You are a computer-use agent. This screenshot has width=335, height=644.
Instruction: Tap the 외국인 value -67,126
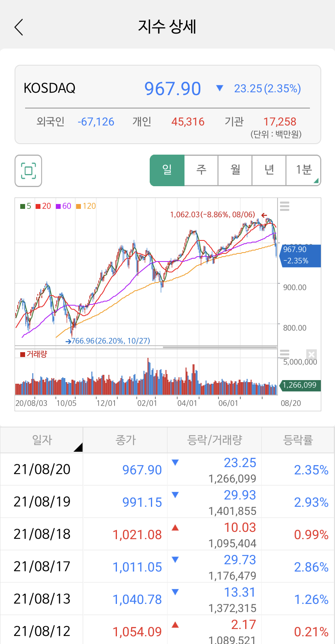pyautogui.click(x=96, y=121)
